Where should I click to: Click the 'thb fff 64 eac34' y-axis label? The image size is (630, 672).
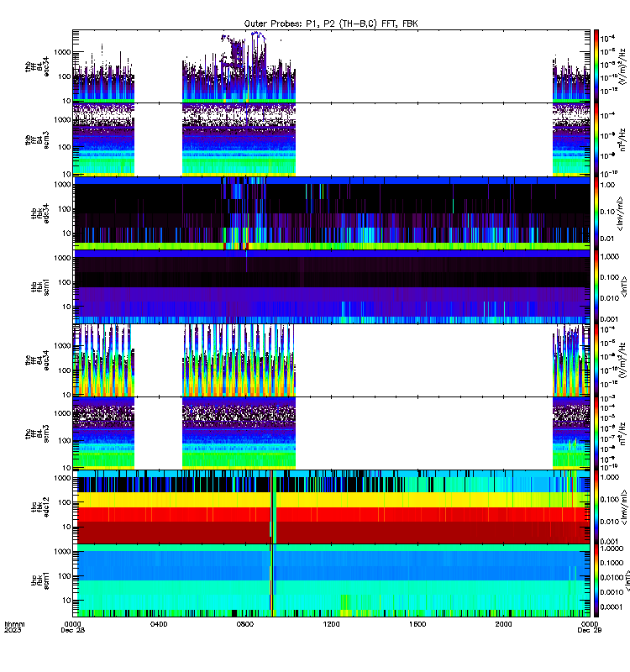click(x=37, y=67)
